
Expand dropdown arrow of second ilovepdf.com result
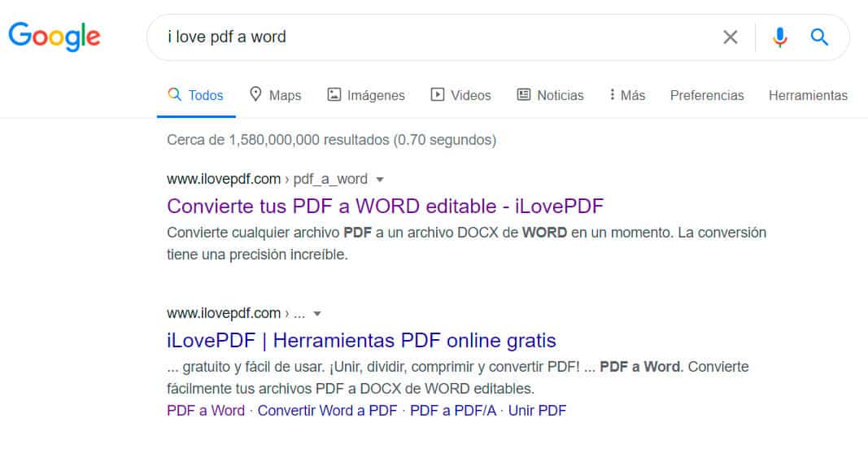coord(317,314)
